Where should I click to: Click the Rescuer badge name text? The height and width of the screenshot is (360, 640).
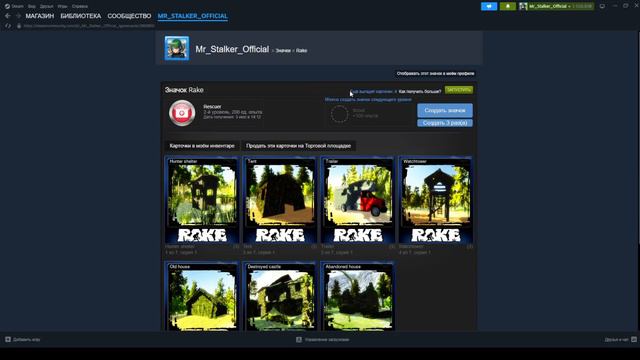point(212,107)
